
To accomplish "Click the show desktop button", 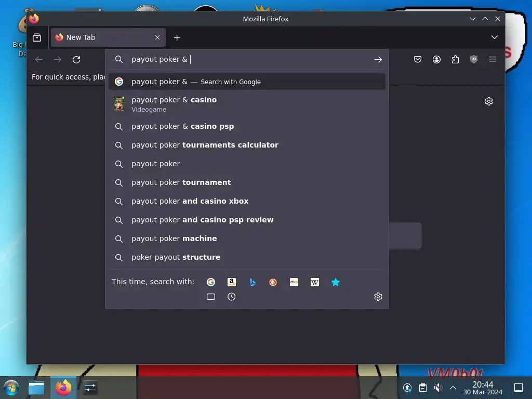I will click(x=518, y=388).
